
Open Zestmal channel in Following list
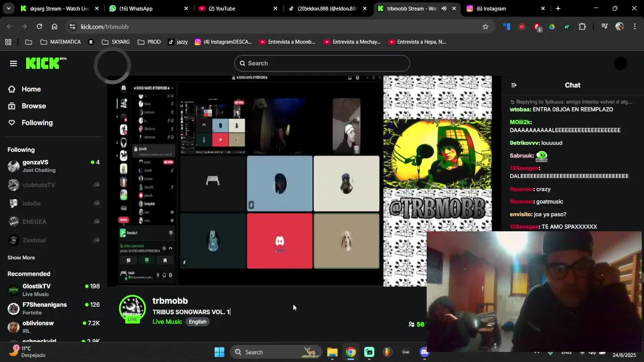coord(53,240)
